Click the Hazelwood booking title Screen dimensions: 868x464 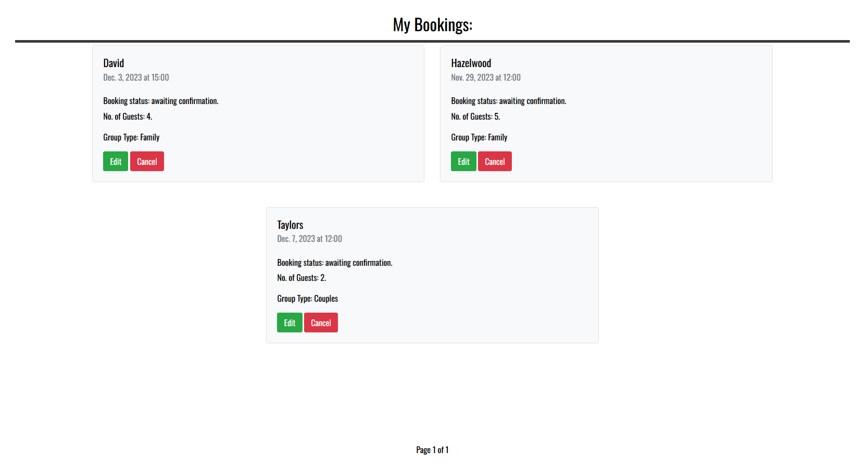(471, 63)
